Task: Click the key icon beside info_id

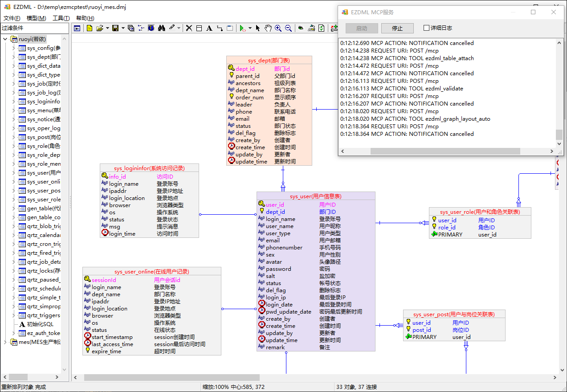Action: point(105,176)
